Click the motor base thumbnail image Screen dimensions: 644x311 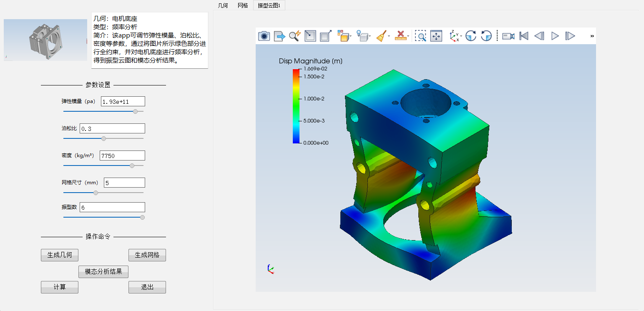coord(46,40)
